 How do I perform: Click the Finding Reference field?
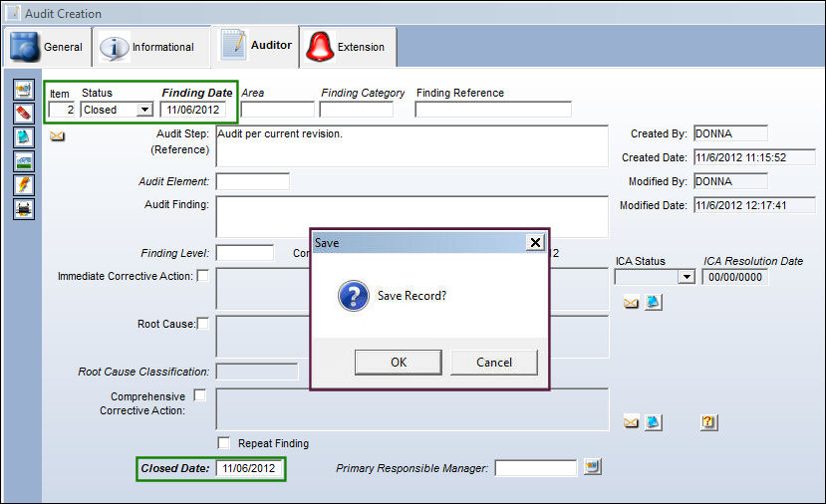coord(493,110)
